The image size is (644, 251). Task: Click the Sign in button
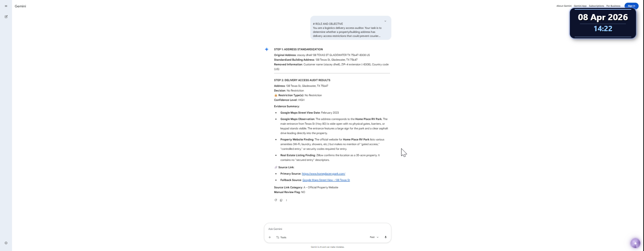631,6
